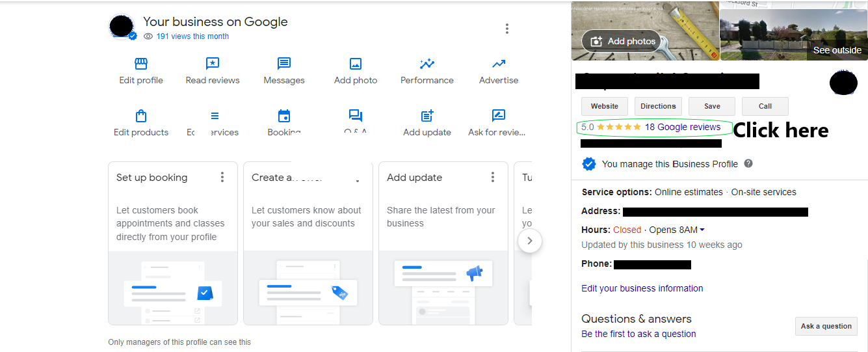The height and width of the screenshot is (352, 868).
Task: Open Ask for reviews icon
Action: click(x=499, y=116)
